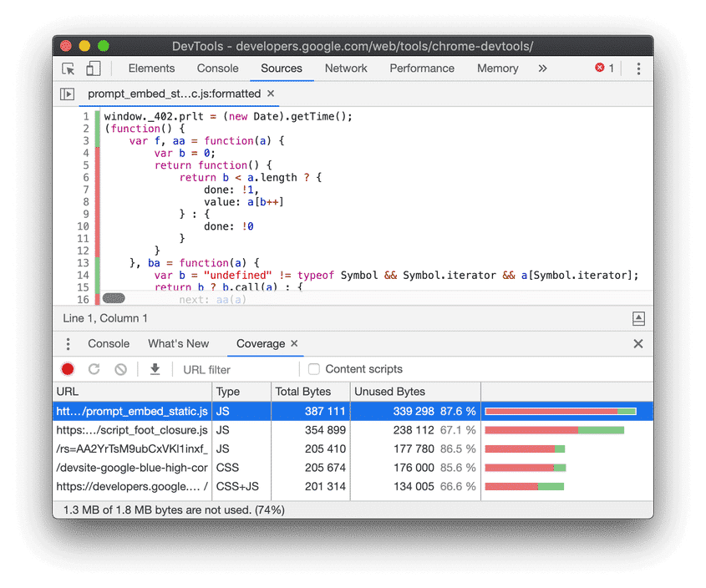This screenshot has height=588, width=706.
Task: Toggle the device toolbar
Action: click(x=92, y=68)
